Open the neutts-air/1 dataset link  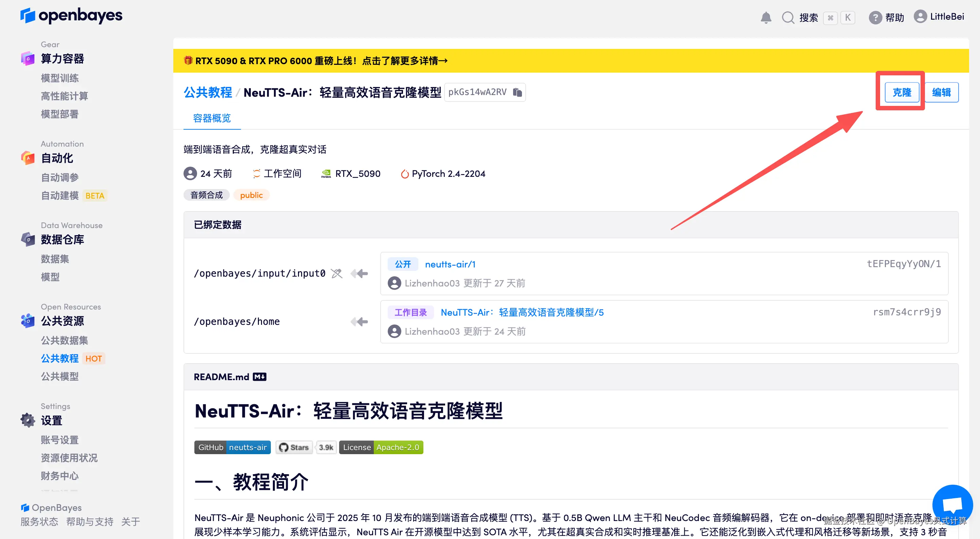coord(450,264)
